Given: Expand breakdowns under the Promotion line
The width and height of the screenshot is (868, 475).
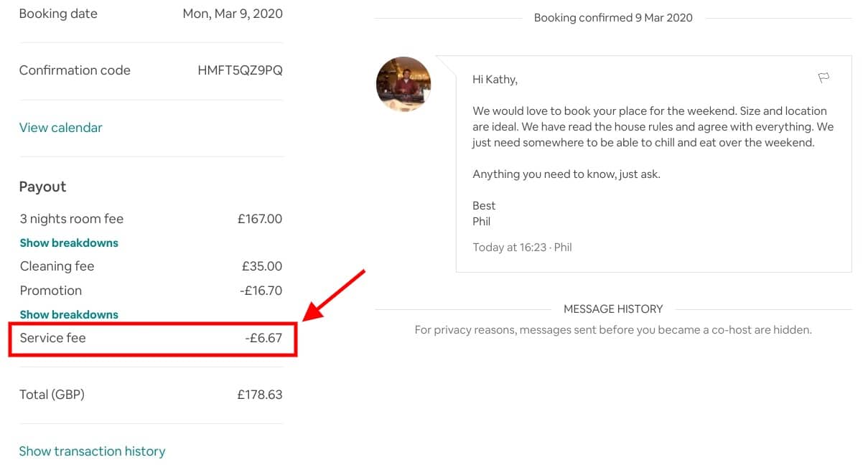Looking at the screenshot, I should point(68,314).
